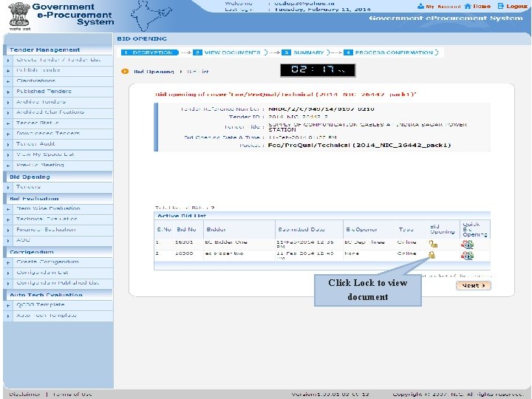This screenshot has width=532, height=399.
Task: Click the Terms of Use footer link
Action: point(72,395)
